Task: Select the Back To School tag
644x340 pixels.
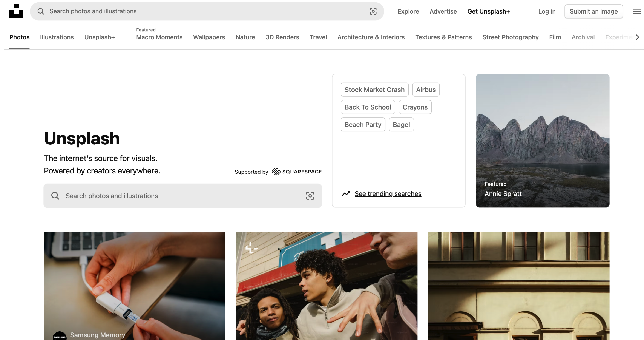Action: point(368,107)
